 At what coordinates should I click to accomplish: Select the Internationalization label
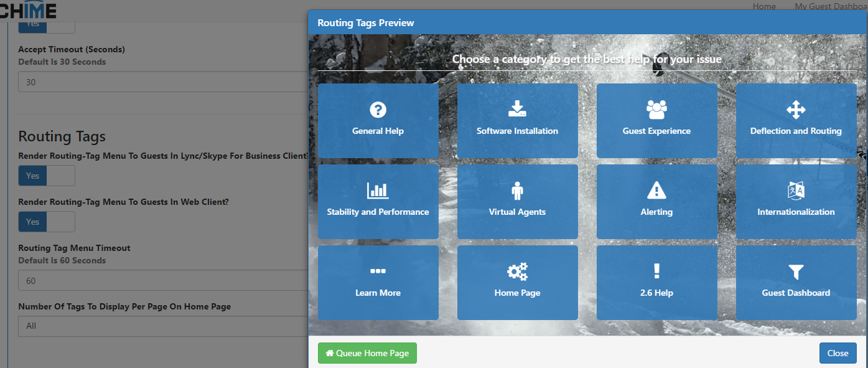(796, 212)
